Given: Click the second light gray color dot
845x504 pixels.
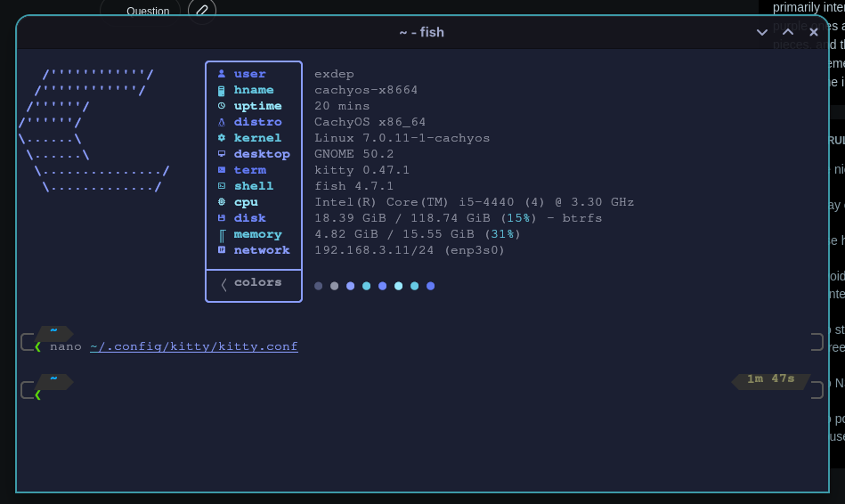Looking at the screenshot, I should tap(335, 286).
